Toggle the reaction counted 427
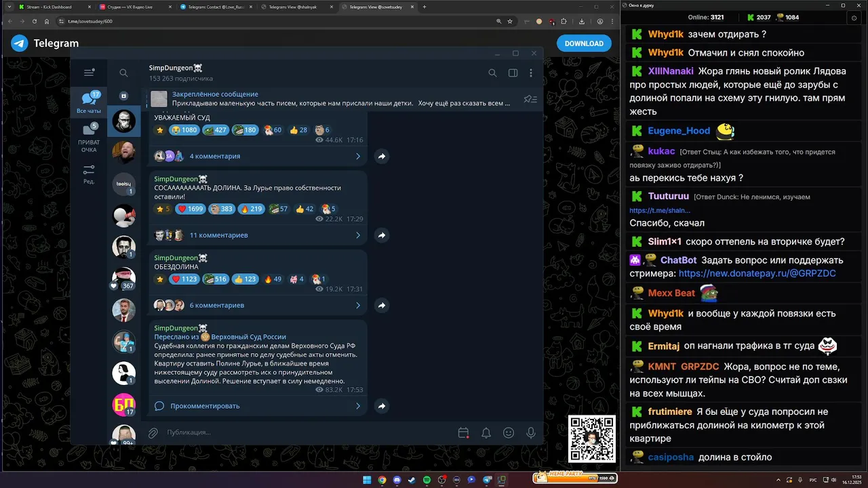This screenshot has height=488, width=868. click(x=216, y=130)
